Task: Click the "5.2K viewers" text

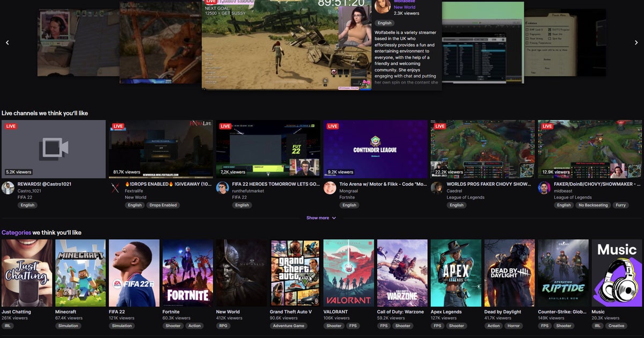Action: coord(18,172)
